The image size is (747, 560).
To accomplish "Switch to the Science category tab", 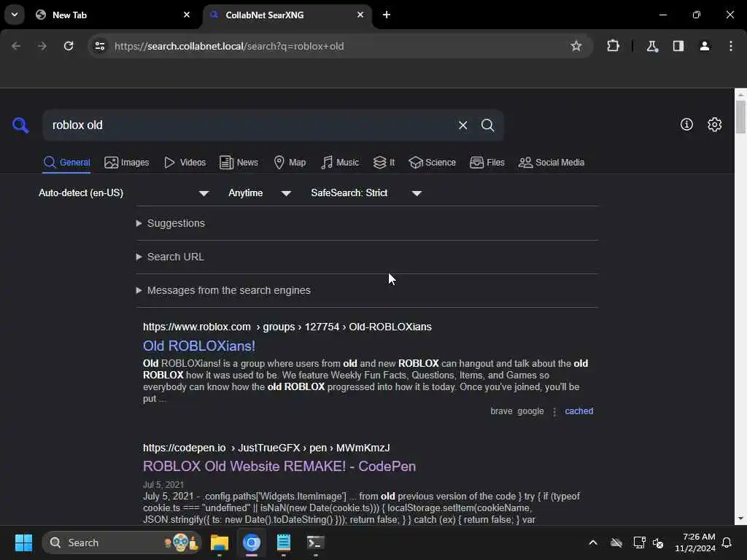I will click(432, 163).
